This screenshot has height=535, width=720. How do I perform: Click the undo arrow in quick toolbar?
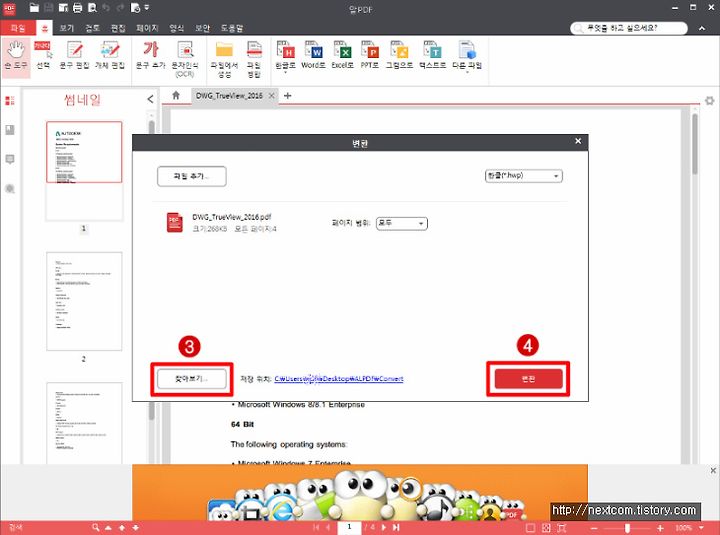pos(106,7)
